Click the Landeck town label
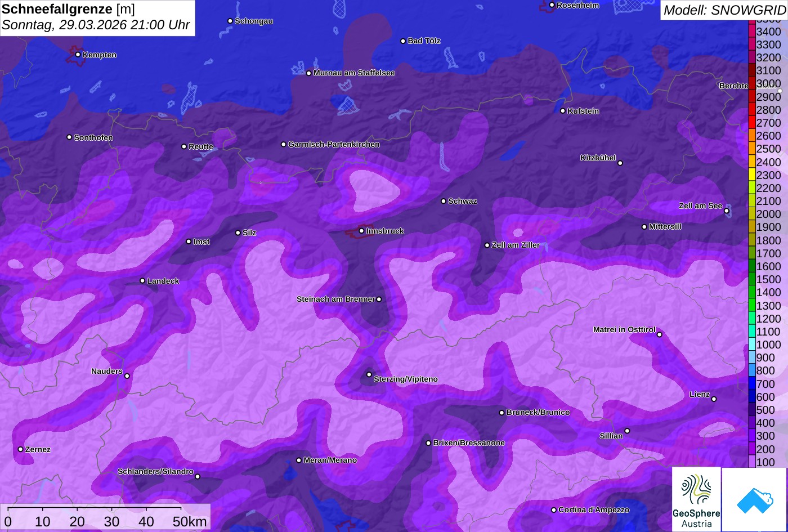Screen dimensions: 788x532 [163, 281]
